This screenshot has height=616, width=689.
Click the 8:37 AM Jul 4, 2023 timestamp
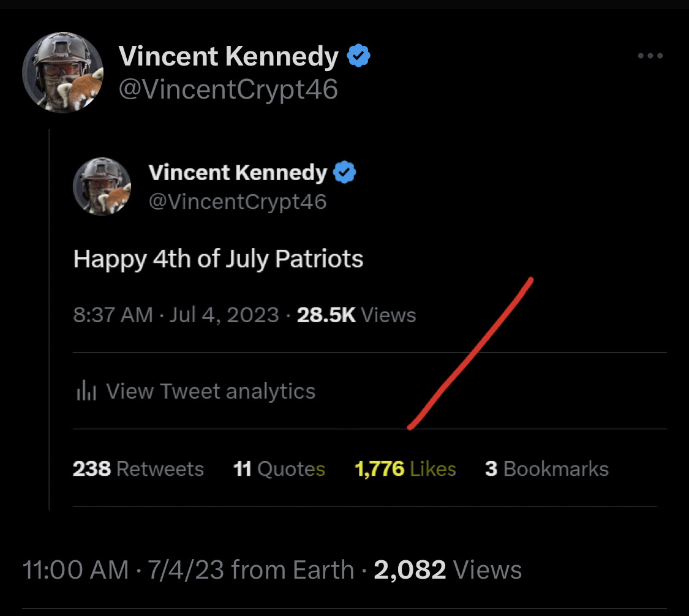coord(176,315)
